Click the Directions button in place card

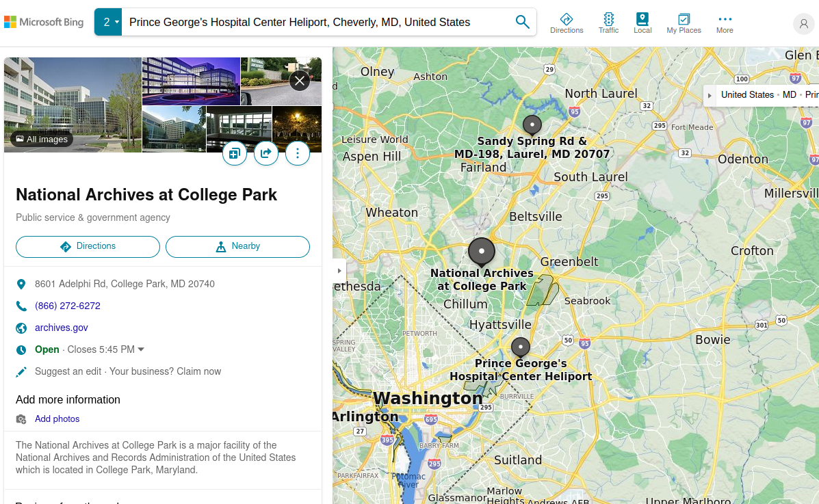pyautogui.click(x=88, y=246)
